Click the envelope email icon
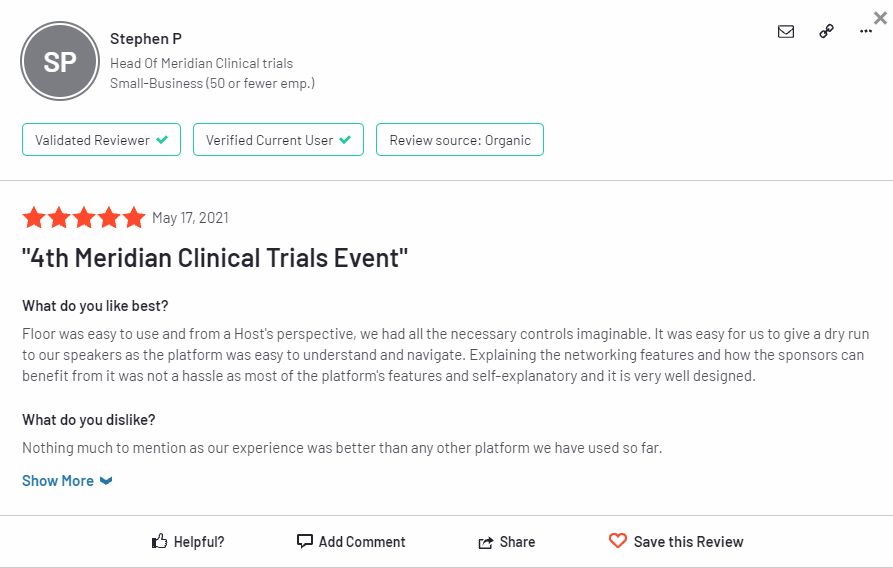The height and width of the screenshot is (568, 893). (x=786, y=31)
